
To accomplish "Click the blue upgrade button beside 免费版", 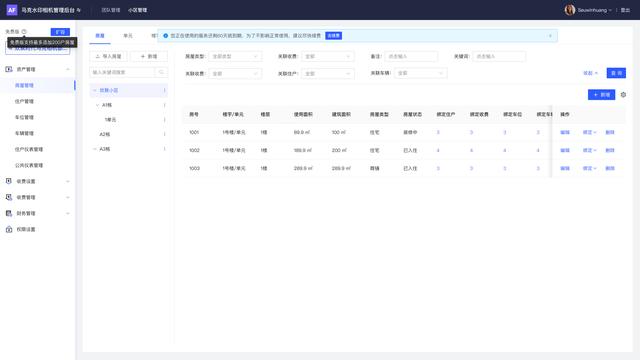I will pyautogui.click(x=60, y=32).
